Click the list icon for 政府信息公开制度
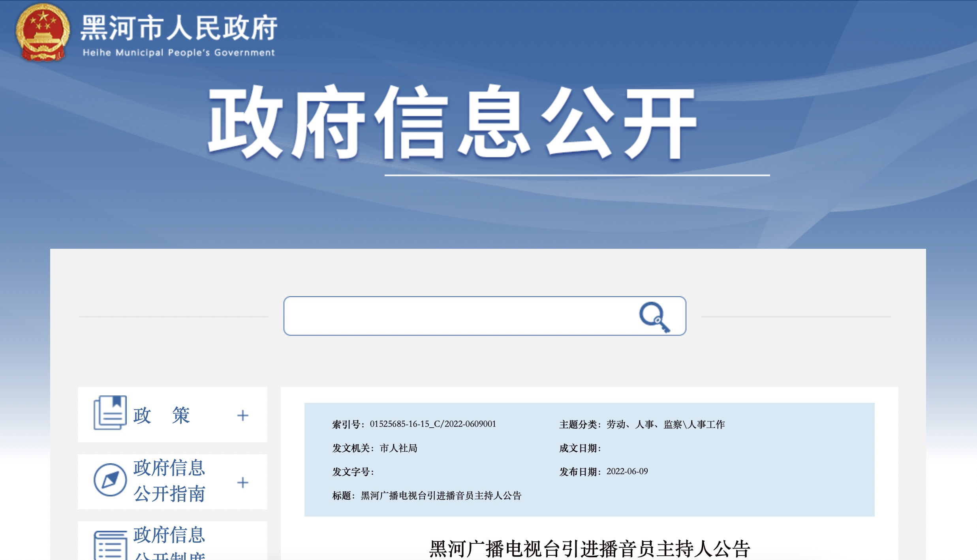This screenshot has width=977, height=560. 110,546
